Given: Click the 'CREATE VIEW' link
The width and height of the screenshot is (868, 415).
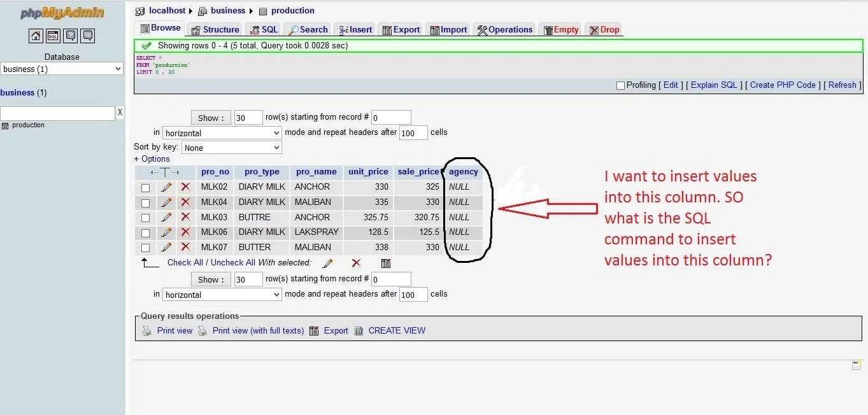Looking at the screenshot, I should (x=397, y=331).
